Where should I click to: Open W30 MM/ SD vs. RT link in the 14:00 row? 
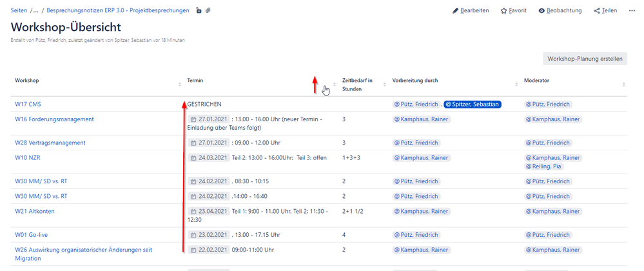click(41, 196)
